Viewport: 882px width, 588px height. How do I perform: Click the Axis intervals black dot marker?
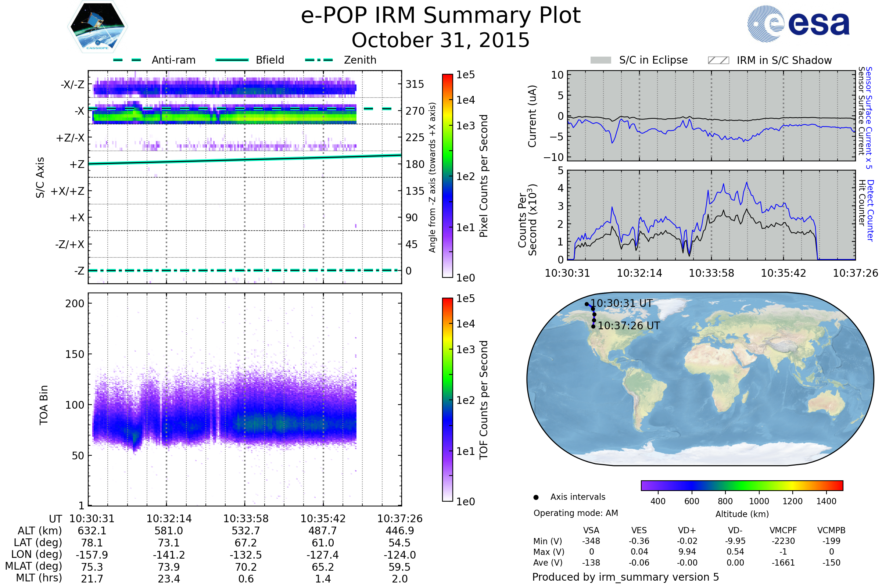tap(536, 497)
